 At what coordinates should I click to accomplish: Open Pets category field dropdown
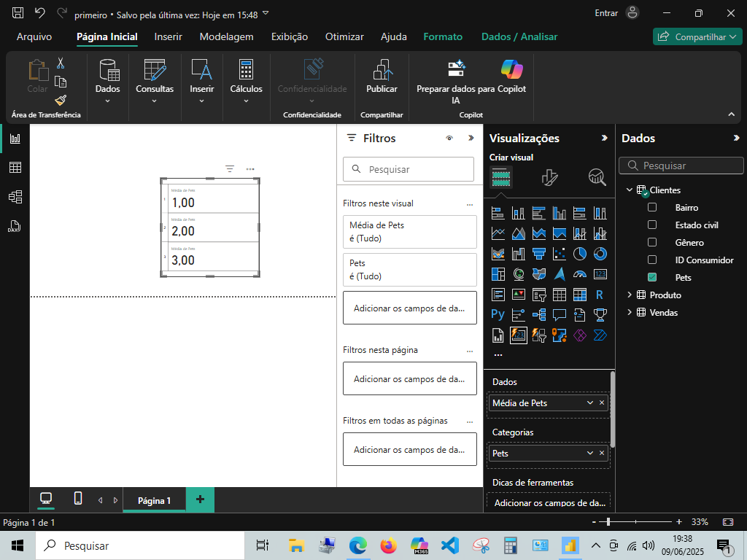tap(589, 453)
